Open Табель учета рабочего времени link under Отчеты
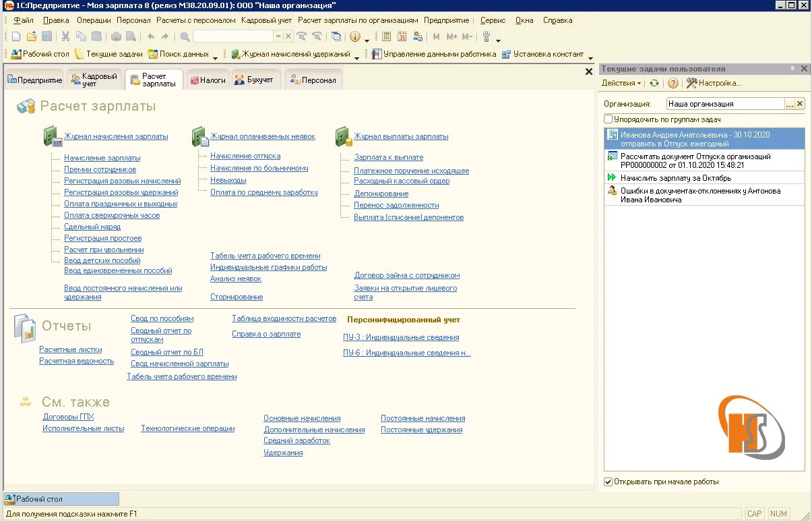Screen dimensions: 812x522 tap(182, 376)
